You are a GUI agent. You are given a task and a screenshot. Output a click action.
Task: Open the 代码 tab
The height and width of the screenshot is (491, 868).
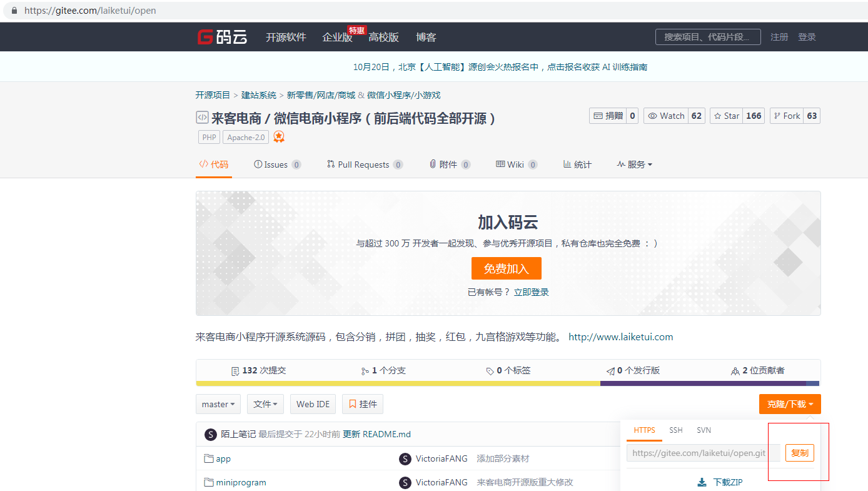pos(214,165)
